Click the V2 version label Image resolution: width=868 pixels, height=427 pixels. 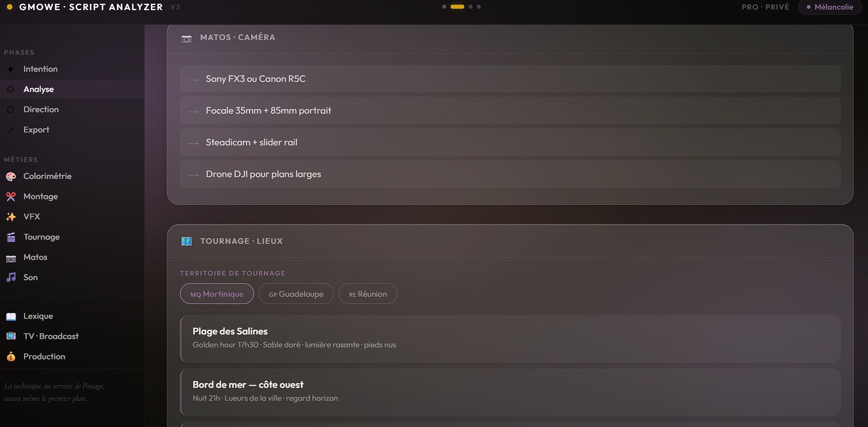pos(175,7)
